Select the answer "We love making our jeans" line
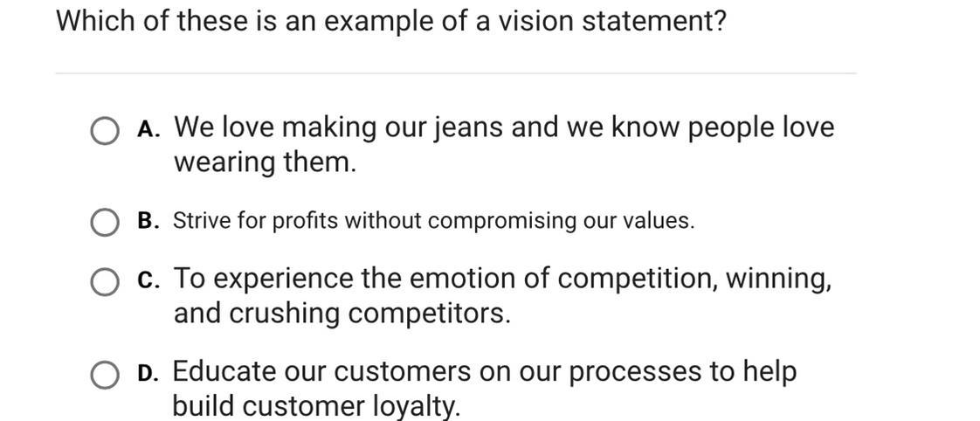The width and height of the screenshot is (980, 421). (x=504, y=128)
